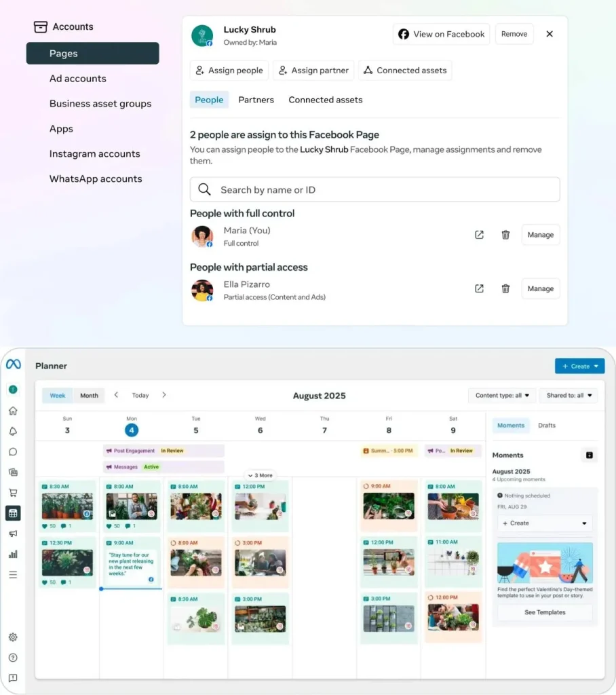Expand the 3 More events chevron
The height and width of the screenshot is (695, 616).
click(261, 475)
